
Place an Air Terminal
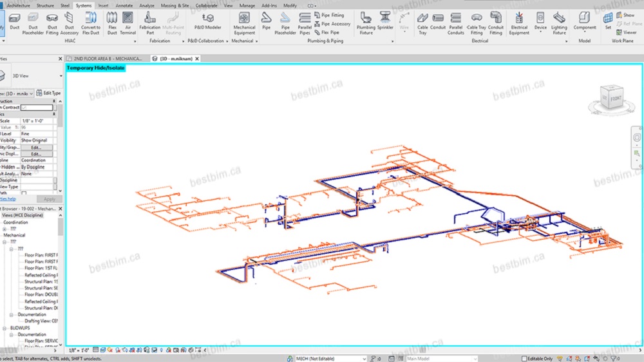tap(128, 23)
